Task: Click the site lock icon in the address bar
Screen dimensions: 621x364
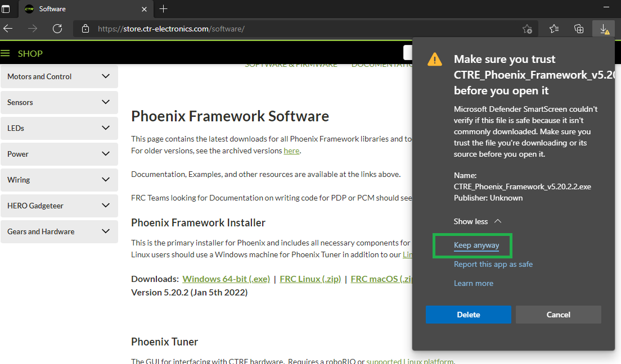Action: pyautogui.click(x=85, y=29)
